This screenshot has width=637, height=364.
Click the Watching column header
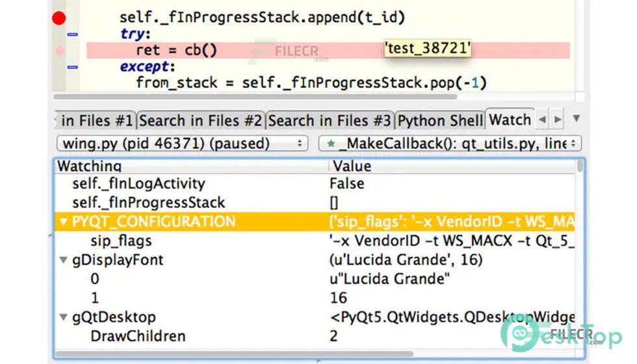(192, 166)
